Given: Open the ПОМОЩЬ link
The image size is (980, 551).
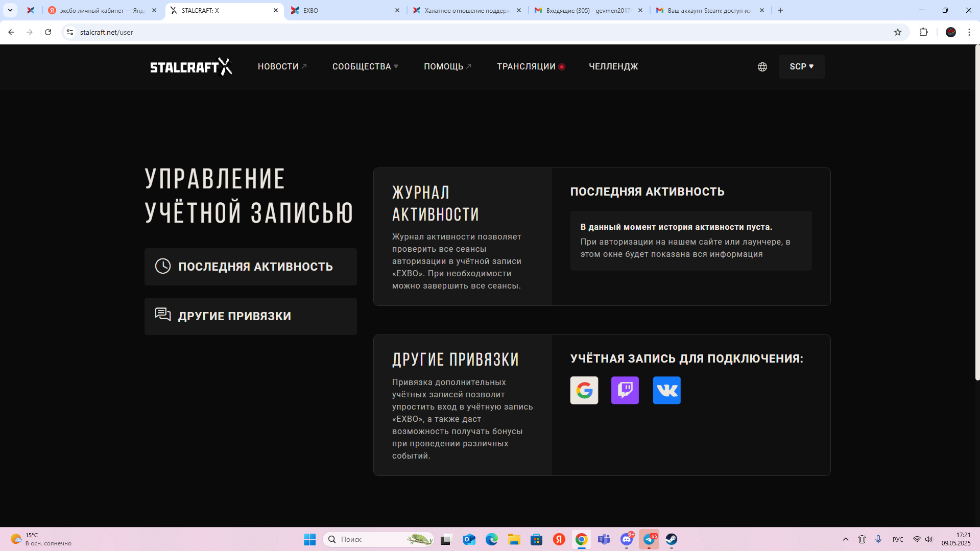Looking at the screenshot, I should coord(447,66).
